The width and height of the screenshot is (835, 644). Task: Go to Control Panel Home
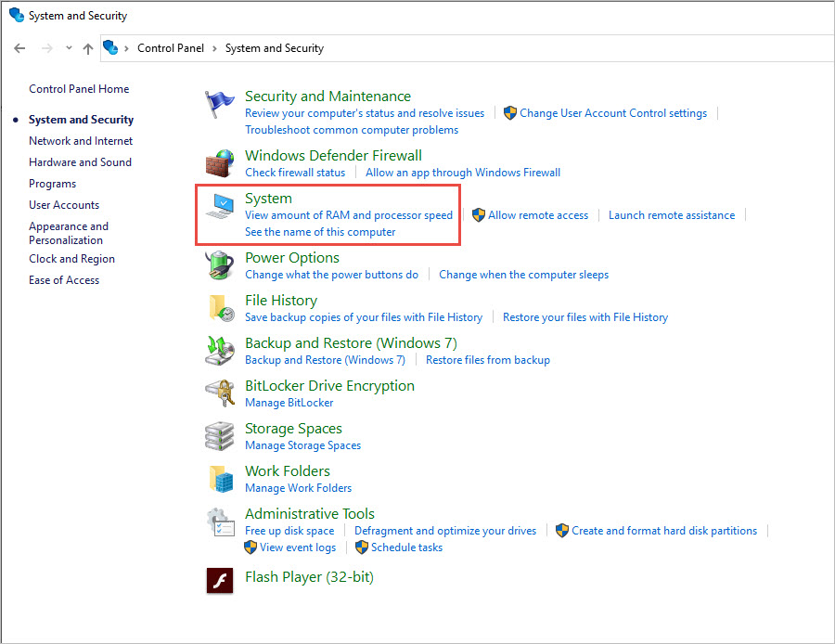[x=79, y=89]
